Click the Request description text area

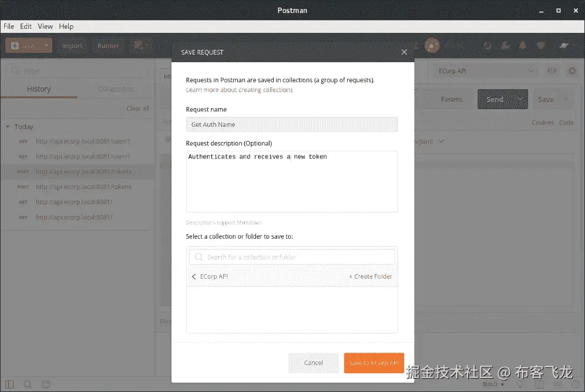pos(292,181)
